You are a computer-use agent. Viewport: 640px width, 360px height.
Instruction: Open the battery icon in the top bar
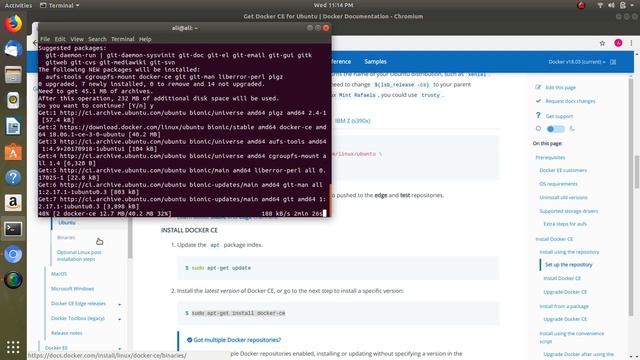(x=622, y=5)
